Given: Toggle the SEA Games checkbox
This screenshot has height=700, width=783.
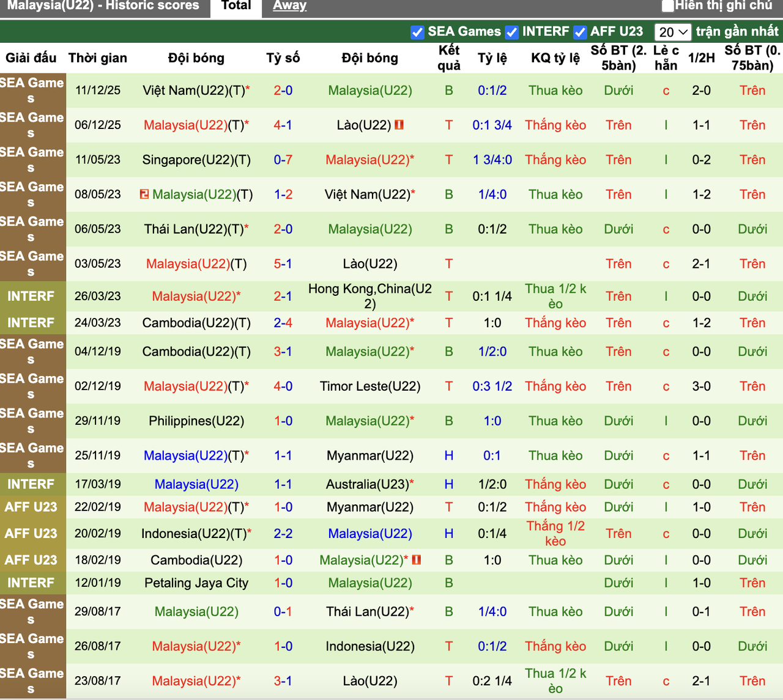Looking at the screenshot, I should [x=417, y=32].
